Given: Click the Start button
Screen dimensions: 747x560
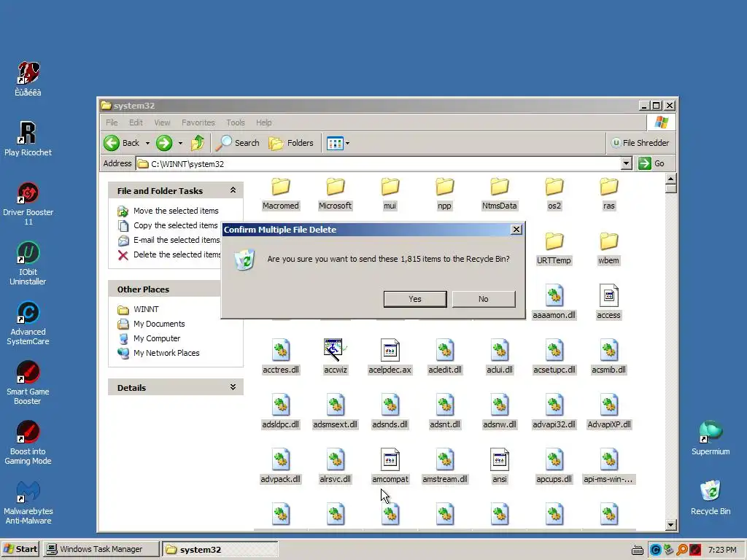Looking at the screenshot, I should [20, 549].
